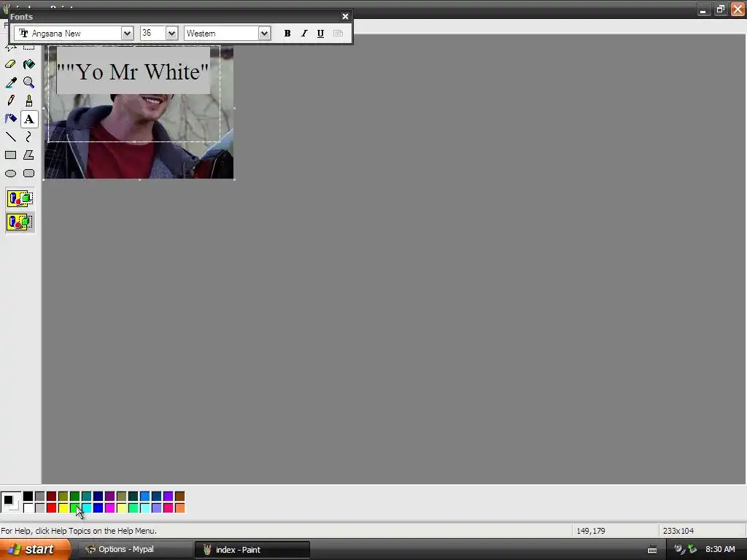Click the 233x104 size status text
The width and height of the screenshot is (747, 560).
coord(678,531)
